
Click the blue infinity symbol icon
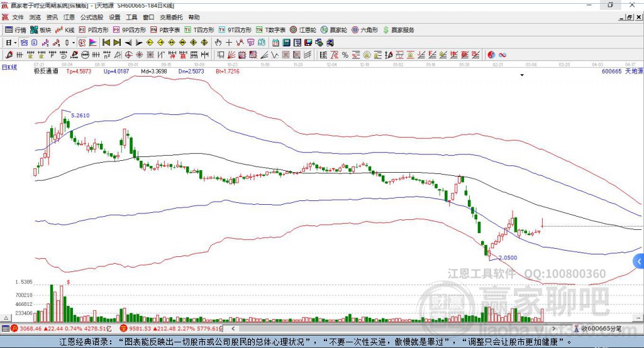(502, 55)
